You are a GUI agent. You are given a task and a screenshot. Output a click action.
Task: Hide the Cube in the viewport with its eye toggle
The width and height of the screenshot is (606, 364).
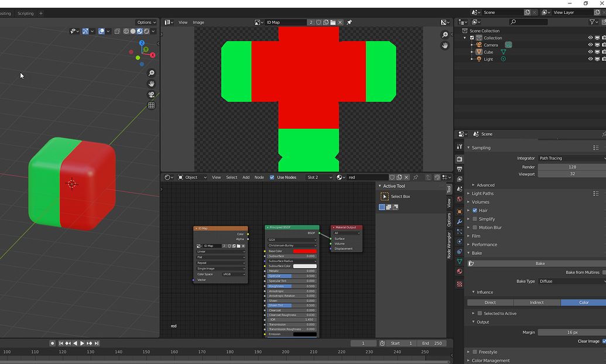click(x=591, y=52)
